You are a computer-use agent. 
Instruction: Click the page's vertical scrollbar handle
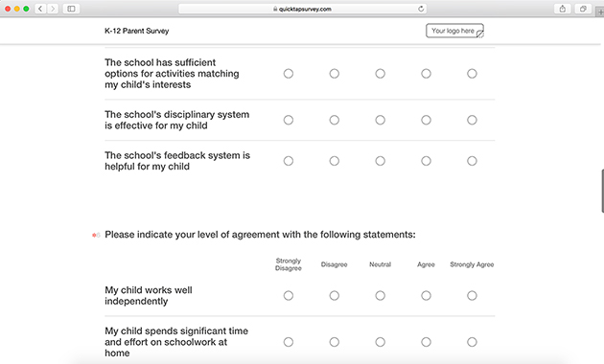pyautogui.click(x=602, y=191)
